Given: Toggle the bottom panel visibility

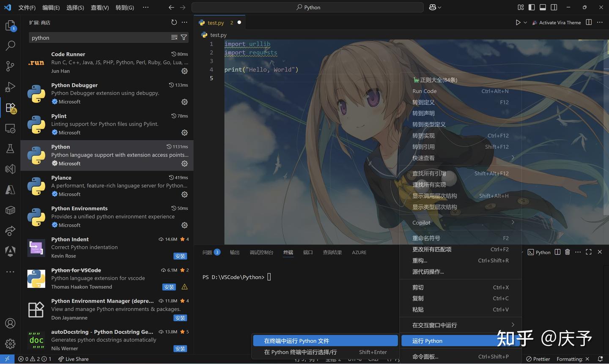Looking at the screenshot, I should (542, 7).
